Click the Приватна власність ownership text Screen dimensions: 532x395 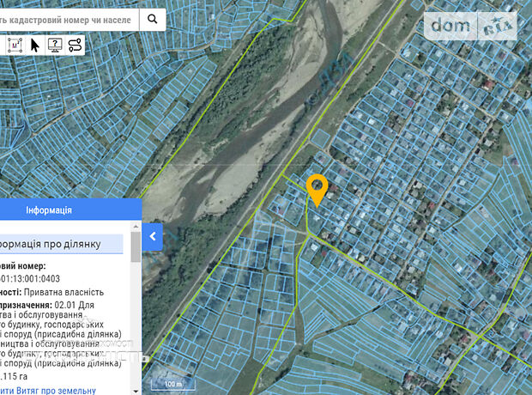(63, 293)
